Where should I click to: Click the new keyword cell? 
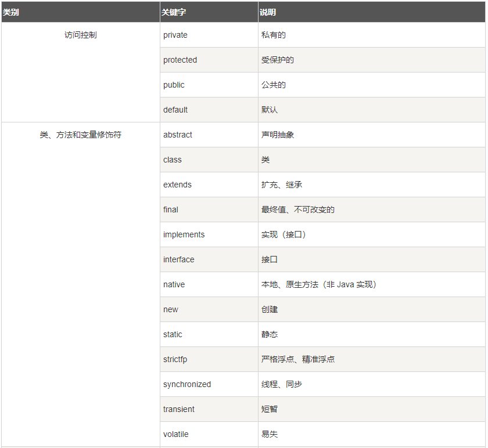[209, 309]
